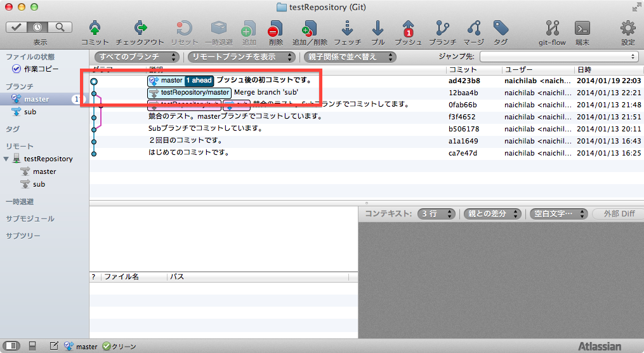Click the Remove (削除) toolbar icon
The height and width of the screenshot is (353, 644).
click(x=275, y=29)
